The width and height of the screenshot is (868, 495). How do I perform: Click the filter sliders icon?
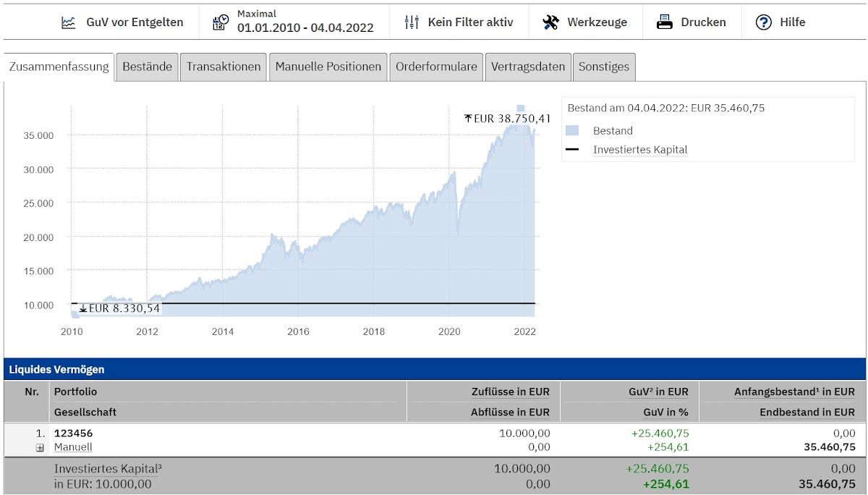pyautogui.click(x=412, y=22)
